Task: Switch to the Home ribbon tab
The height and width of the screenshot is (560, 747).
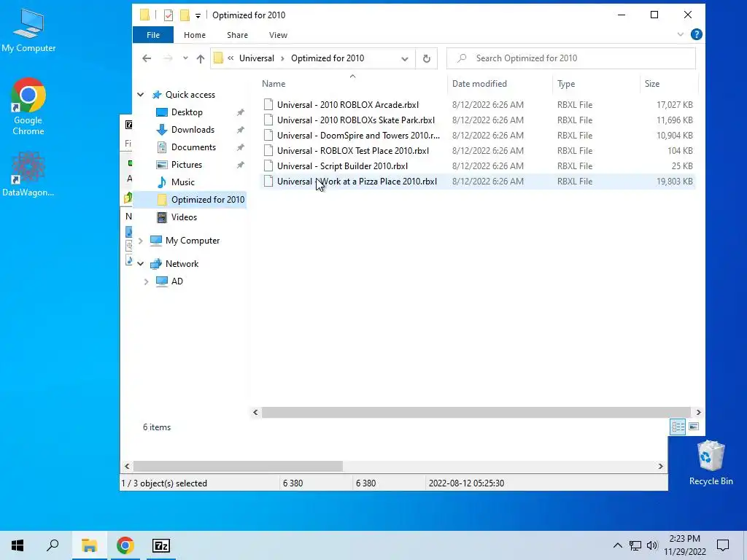Action: point(194,35)
